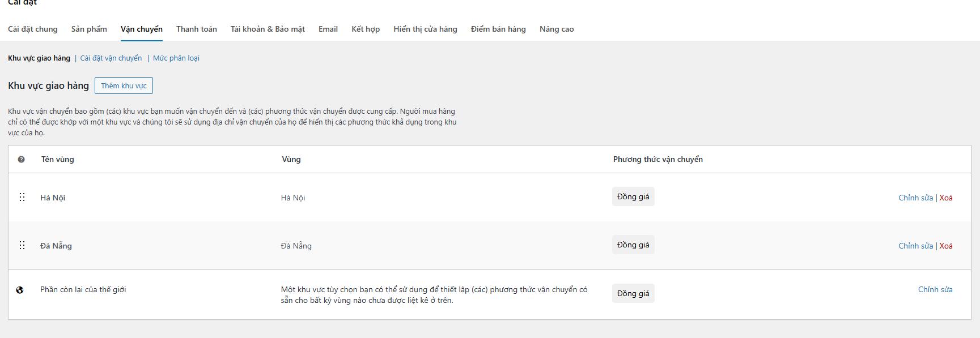Open Cài đặt vận chuyển sub-section link
The image size is (980, 338).
tap(111, 58)
